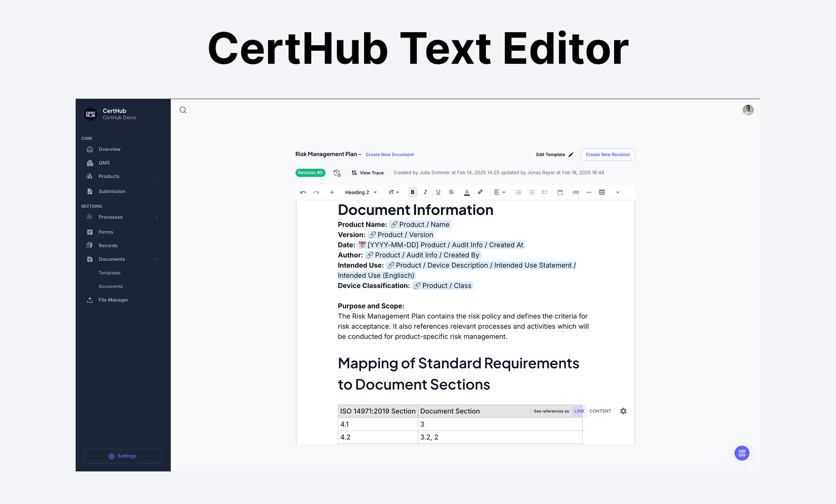Viewport: 836px width, 504px height.
Task: Toggle the checklist formatting option
Action: click(x=544, y=192)
